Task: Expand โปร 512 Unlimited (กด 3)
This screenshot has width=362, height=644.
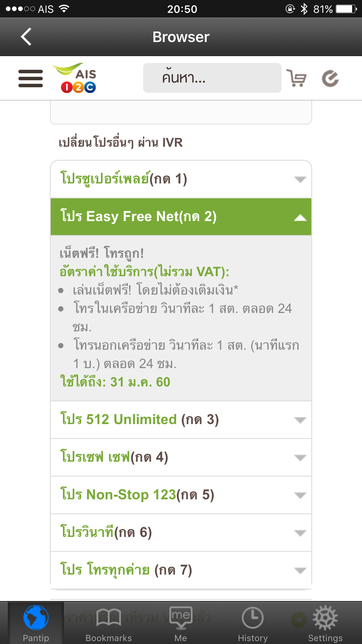Action: (181, 420)
